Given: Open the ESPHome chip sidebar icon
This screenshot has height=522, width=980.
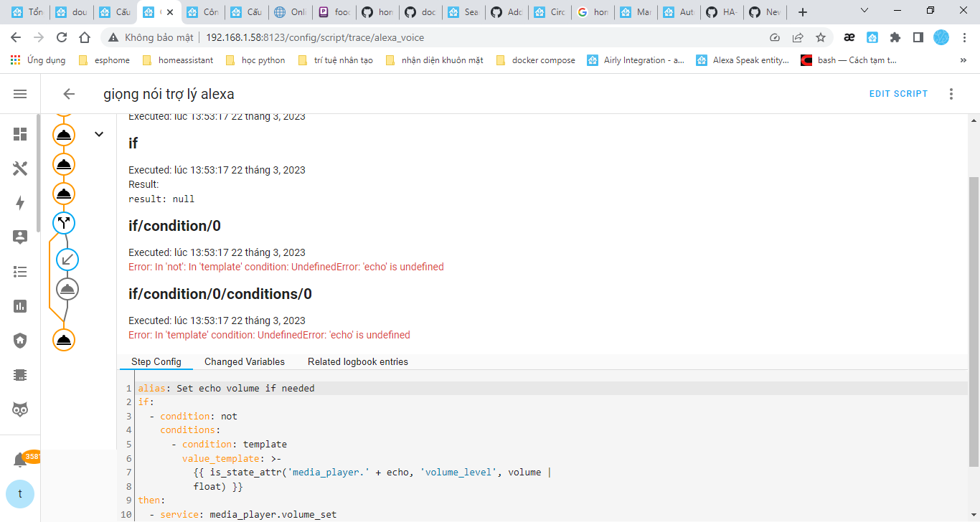Looking at the screenshot, I should click(20, 375).
